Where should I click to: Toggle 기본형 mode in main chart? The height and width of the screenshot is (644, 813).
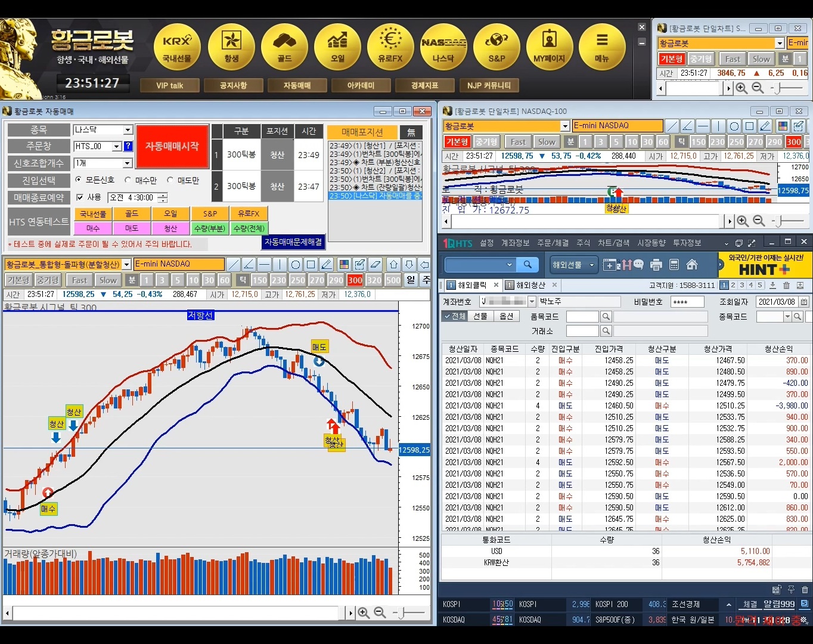coord(18,280)
